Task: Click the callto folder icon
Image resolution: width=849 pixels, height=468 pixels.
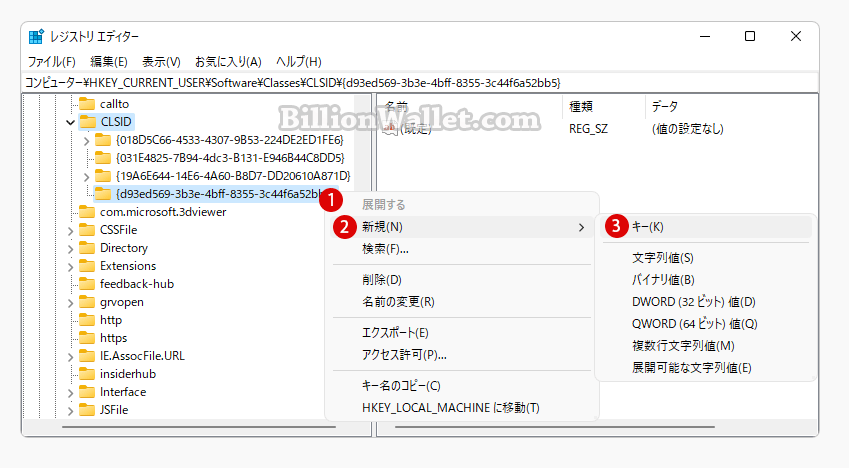Action: (x=87, y=103)
